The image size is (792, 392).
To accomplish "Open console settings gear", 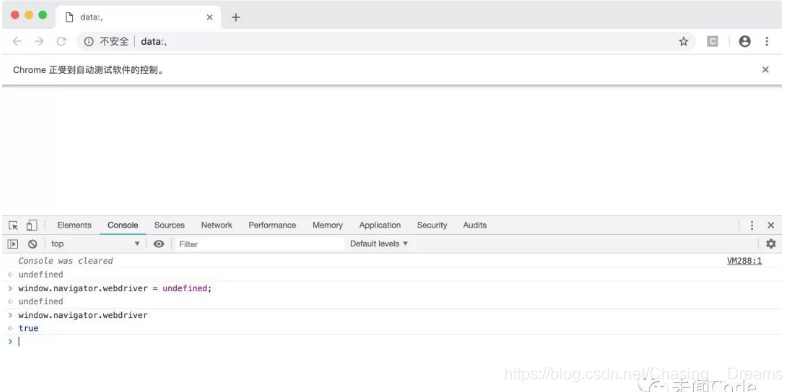I will 771,244.
